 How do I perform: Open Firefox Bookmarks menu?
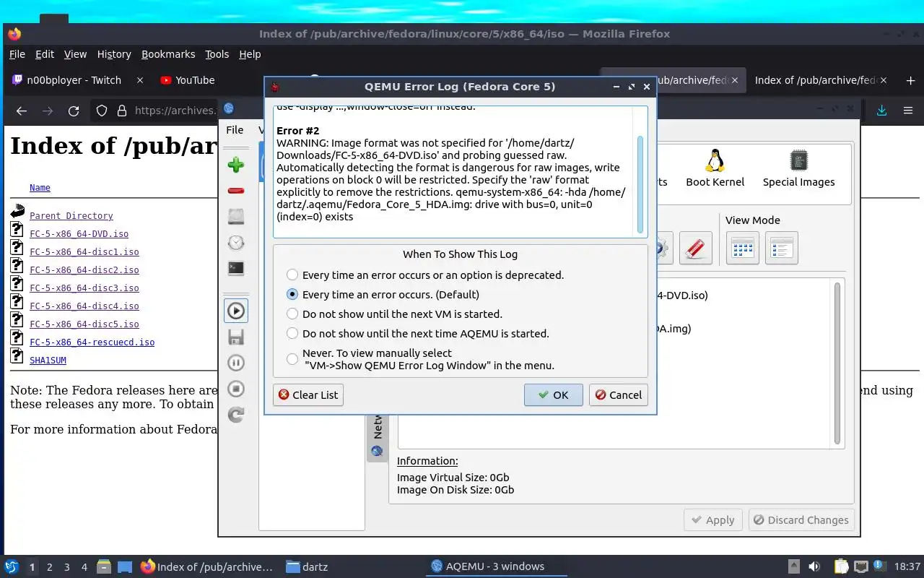(x=168, y=54)
